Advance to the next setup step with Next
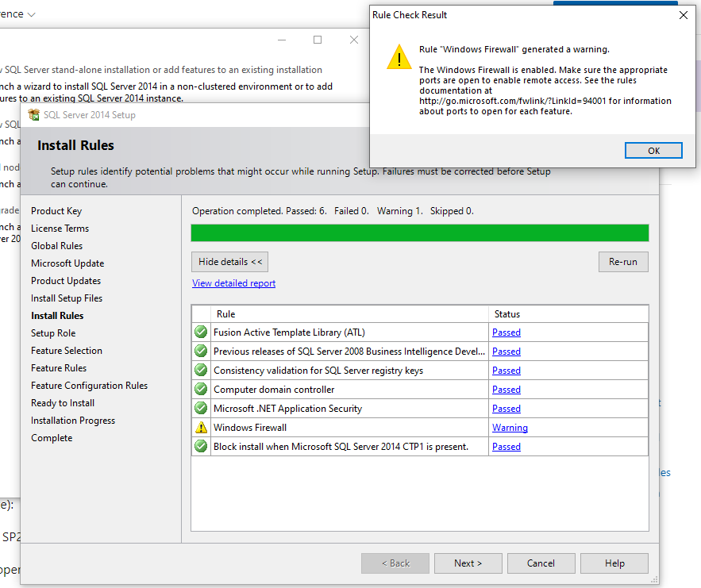Viewport: 701px width, 588px height. coord(468,563)
